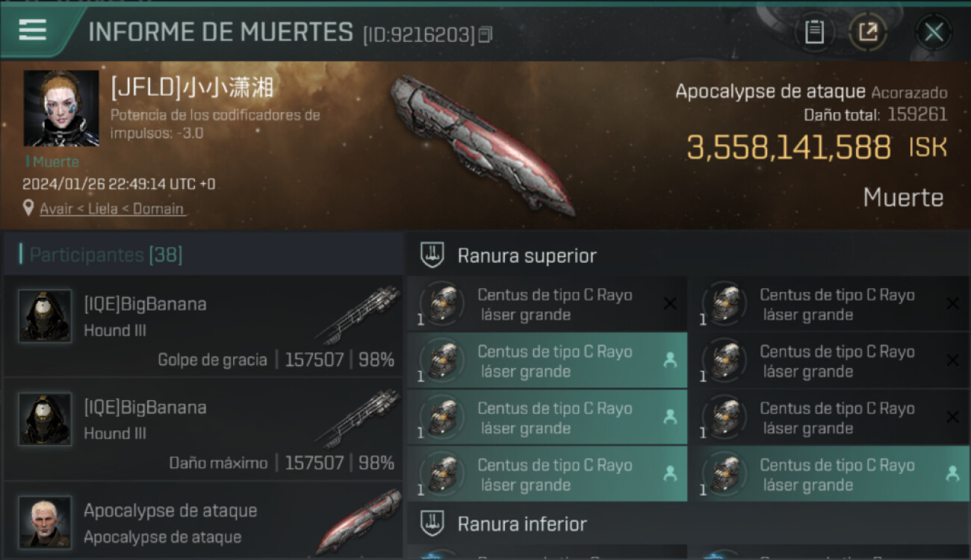This screenshot has width=971, height=560.
Task: Open BigBanana Golpe de gracia entry
Action: click(x=203, y=326)
